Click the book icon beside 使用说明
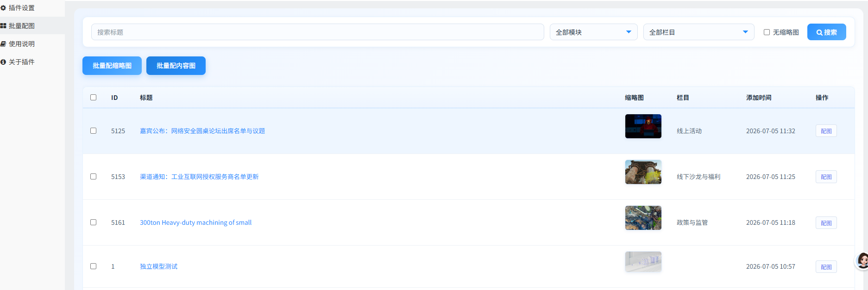The width and height of the screenshot is (868, 290). coord(3,44)
